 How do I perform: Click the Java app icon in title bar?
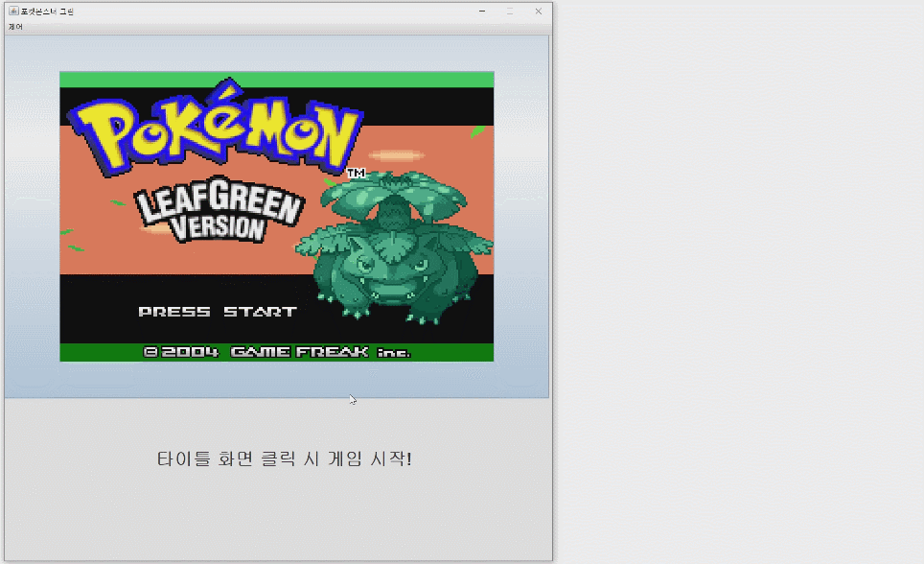coord(13,11)
